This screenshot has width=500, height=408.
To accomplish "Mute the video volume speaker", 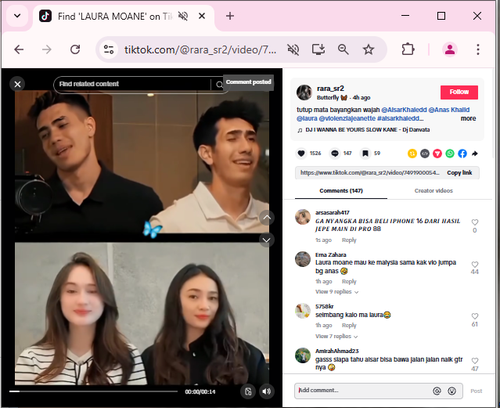I will tap(267, 391).
